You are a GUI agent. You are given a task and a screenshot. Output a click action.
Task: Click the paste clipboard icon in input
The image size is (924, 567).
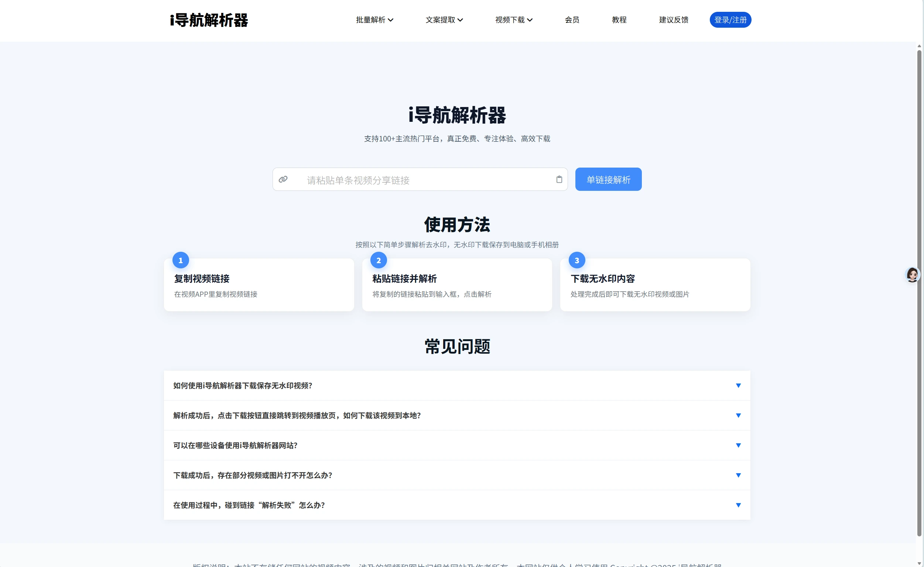pyautogui.click(x=559, y=179)
